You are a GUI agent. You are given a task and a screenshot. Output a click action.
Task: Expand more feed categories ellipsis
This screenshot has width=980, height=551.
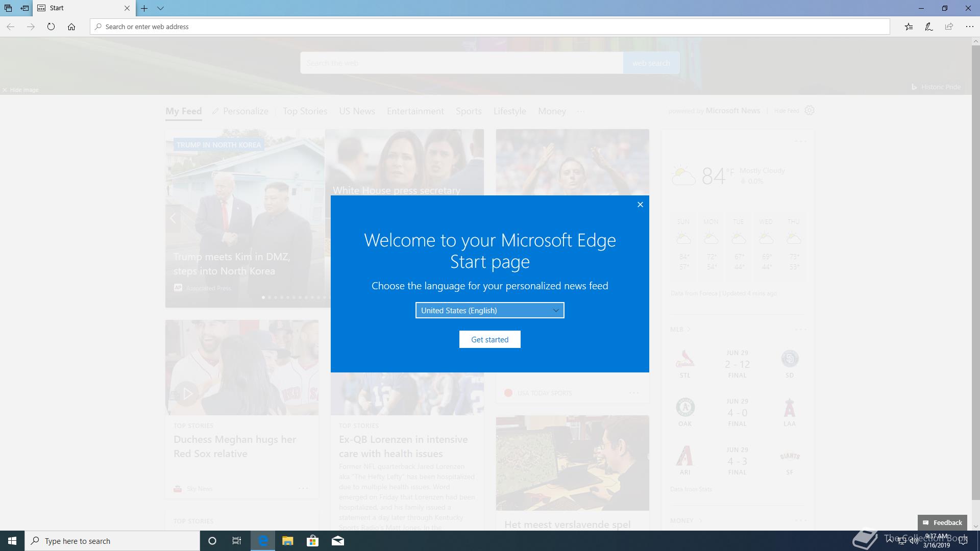(580, 111)
